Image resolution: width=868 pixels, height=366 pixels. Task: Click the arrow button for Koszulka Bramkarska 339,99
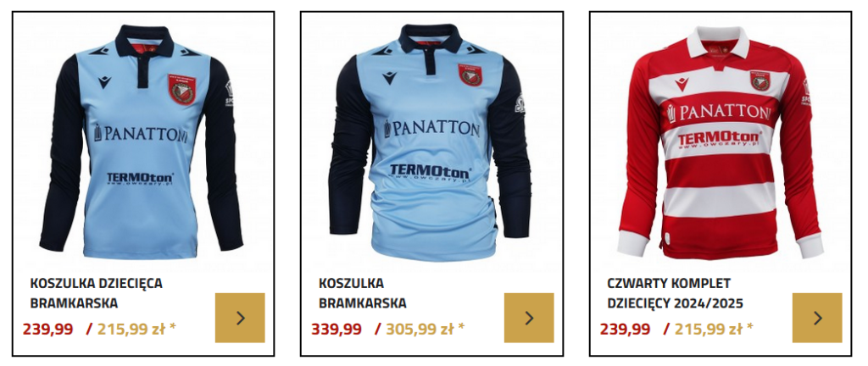tap(529, 318)
